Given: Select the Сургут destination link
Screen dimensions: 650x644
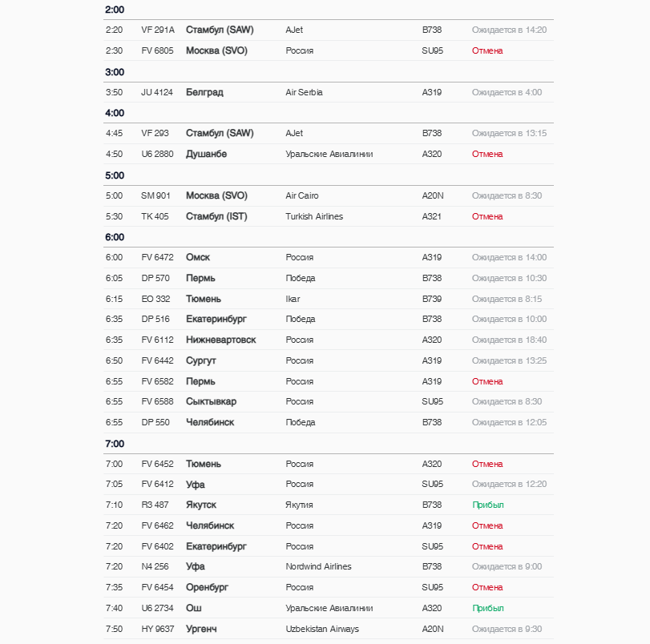Looking at the screenshot, I should tap(200, 360).
